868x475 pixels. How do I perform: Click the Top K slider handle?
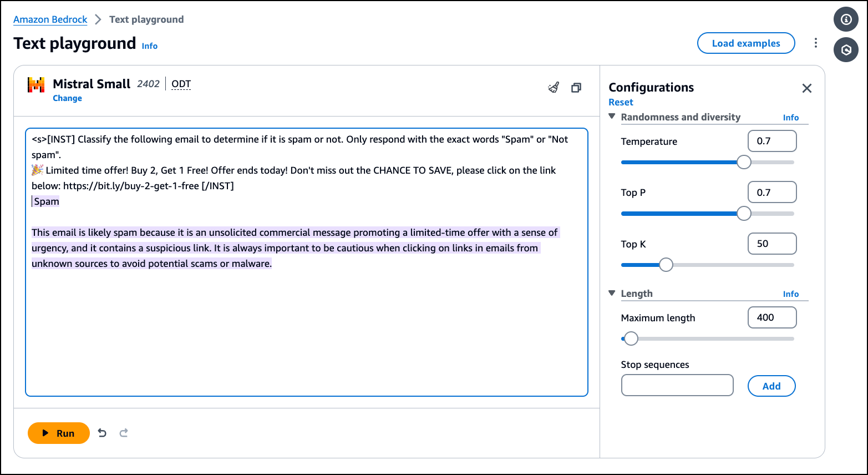pyautogui.click(x=666, y=265)
